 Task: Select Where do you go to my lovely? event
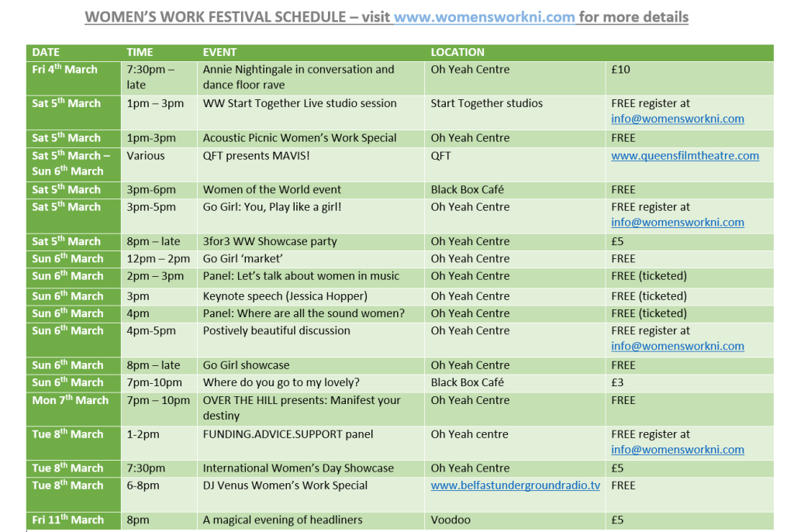311,383
